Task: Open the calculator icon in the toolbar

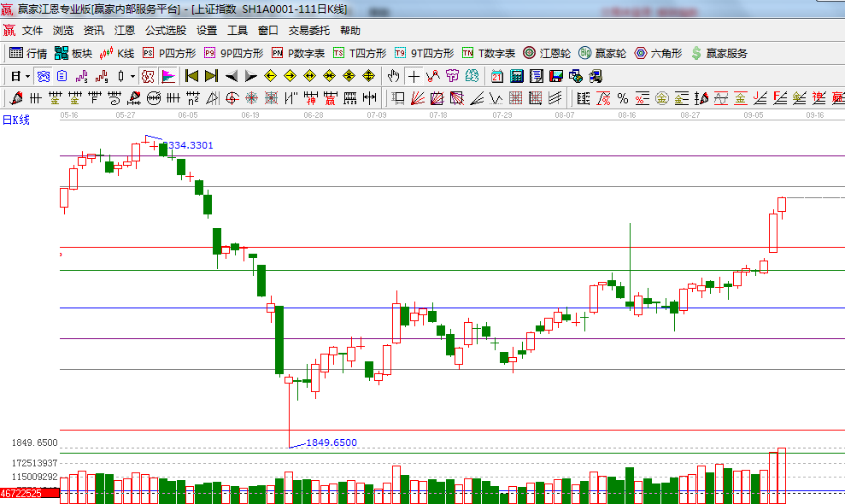Action: [516, 76]
